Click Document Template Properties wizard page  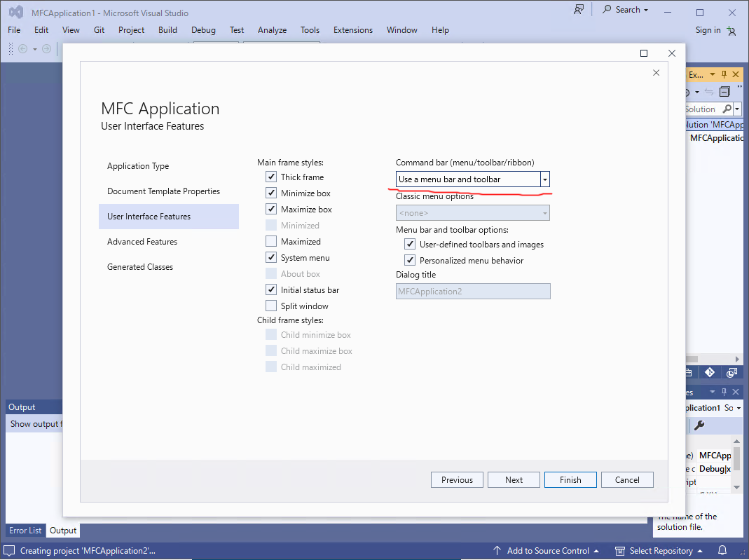pos(163,191)
